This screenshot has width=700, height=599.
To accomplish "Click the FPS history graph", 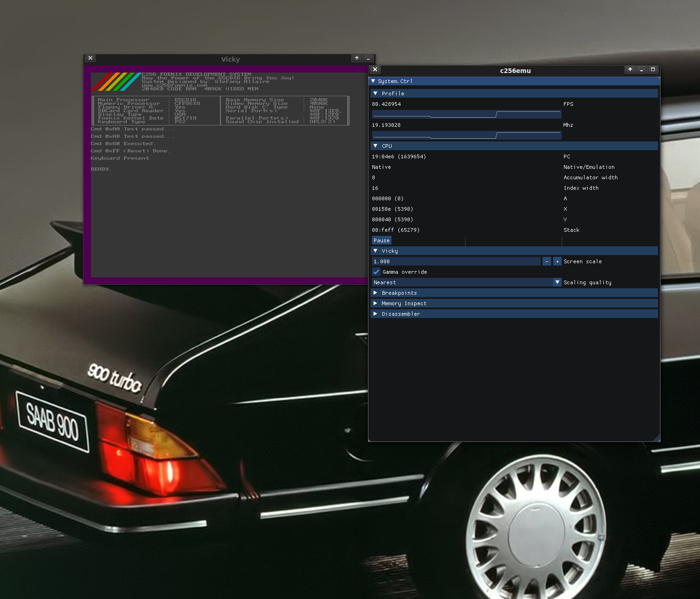I will click(x=466, y=114).
